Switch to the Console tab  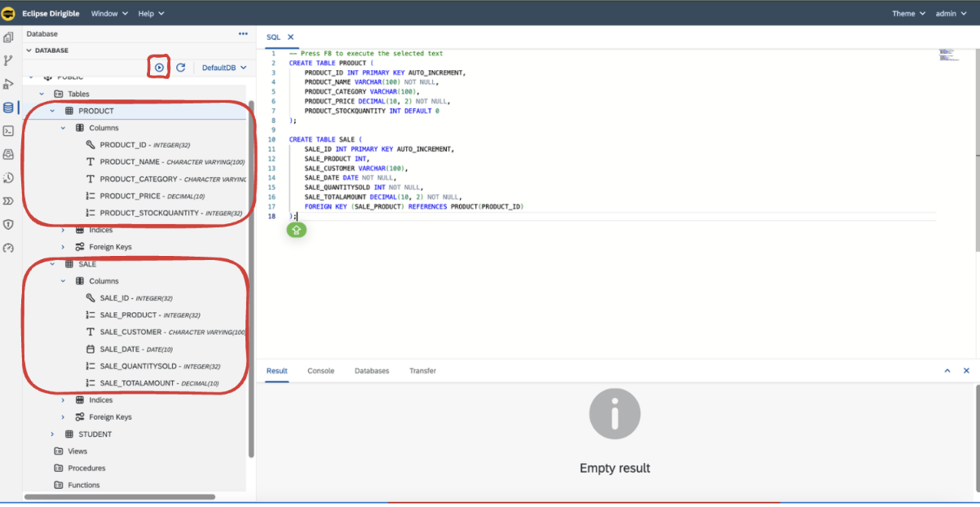(320, 371)
